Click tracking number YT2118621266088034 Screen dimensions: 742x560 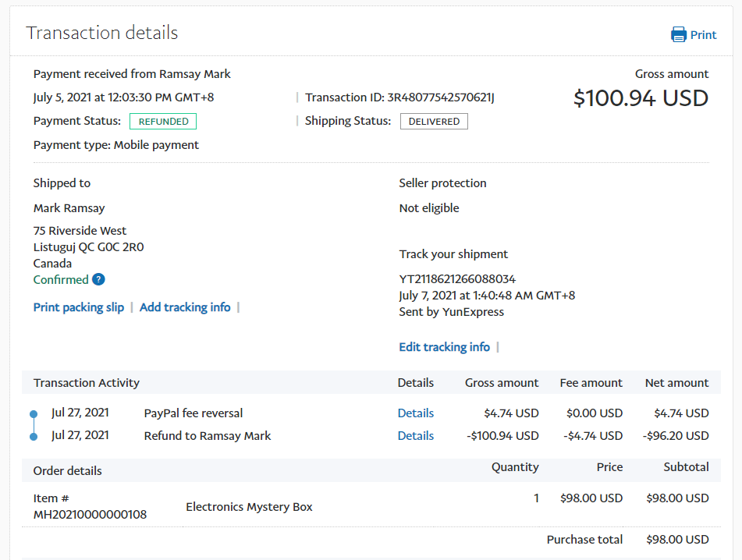pyautogui.click(x=457, y=279)
